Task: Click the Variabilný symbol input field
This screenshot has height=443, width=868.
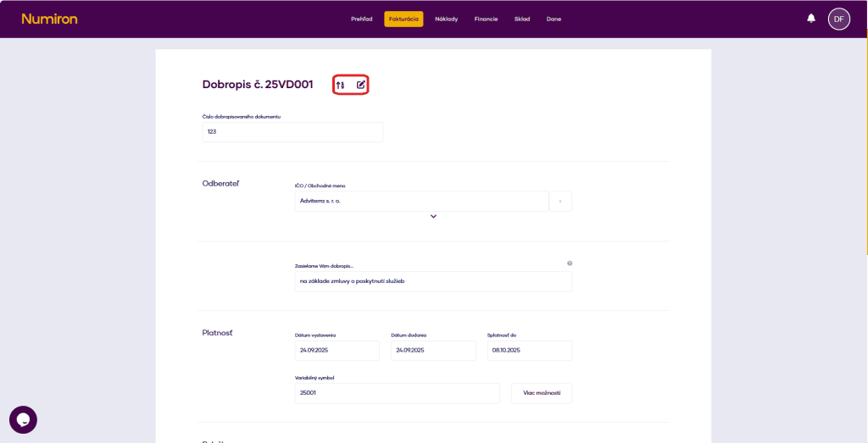Action: click(x=397, y=393)
